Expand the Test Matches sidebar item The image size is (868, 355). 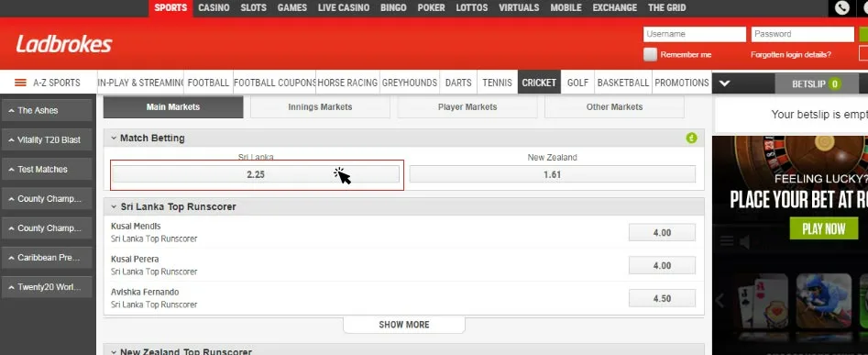(47, 169)
